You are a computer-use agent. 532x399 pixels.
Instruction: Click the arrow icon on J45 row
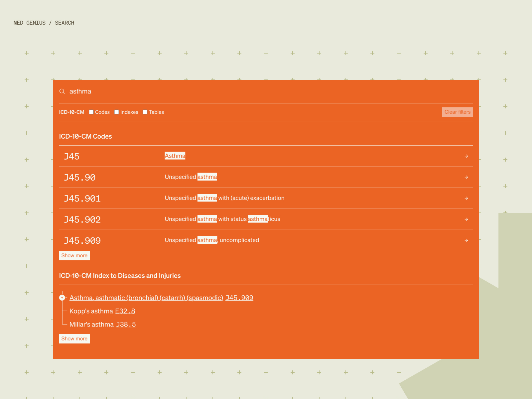tap(466, 156)
